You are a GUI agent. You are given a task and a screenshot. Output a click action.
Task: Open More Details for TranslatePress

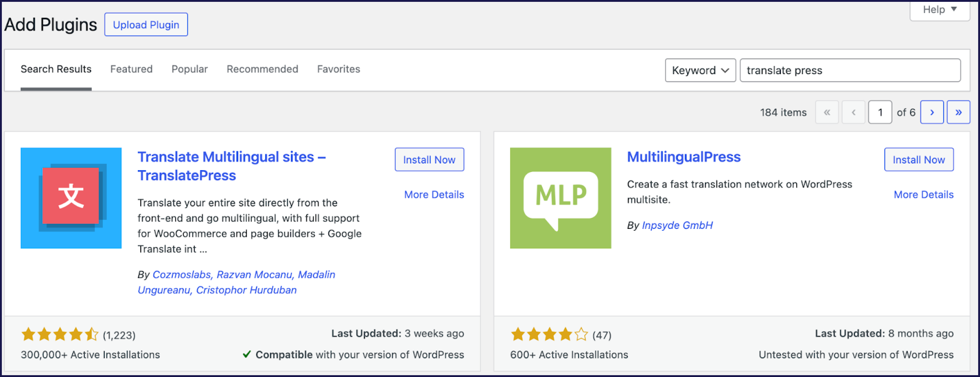434,195
